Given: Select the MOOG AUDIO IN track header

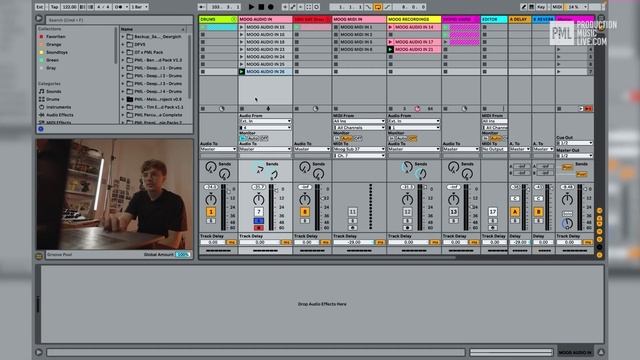Looking at the screenshot, I should point(265,19).
